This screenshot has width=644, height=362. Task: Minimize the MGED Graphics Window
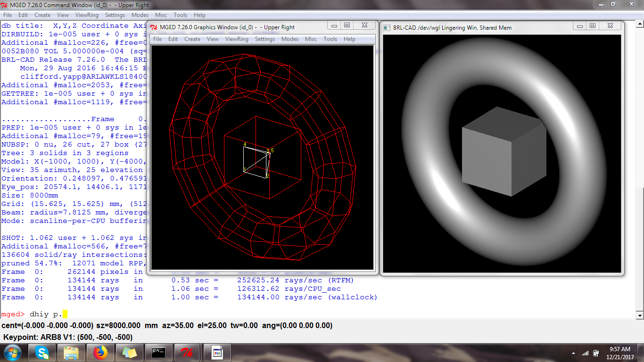coord(335,26)
